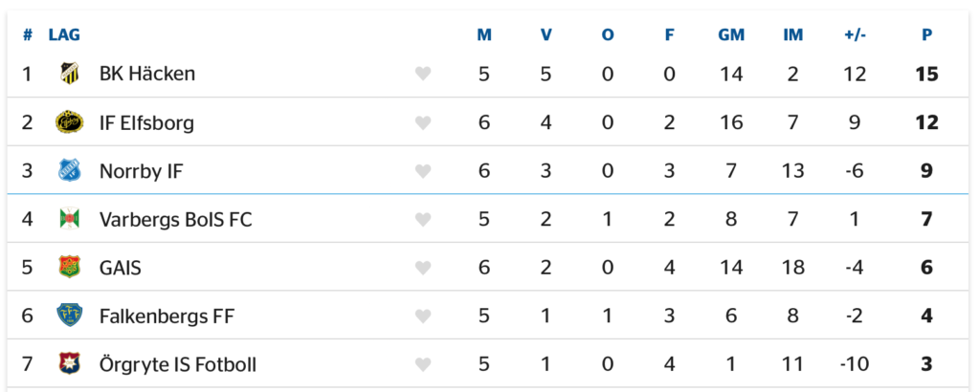The image size is (980, 392).
Task: Click the Falkenbergs FF club crest
Action: click(70, 316)
